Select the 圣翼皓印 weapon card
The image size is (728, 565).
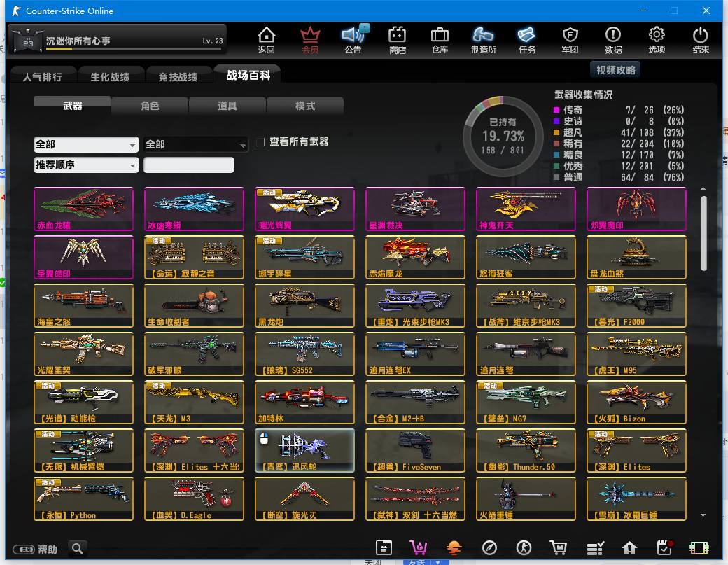click(83, 257)
